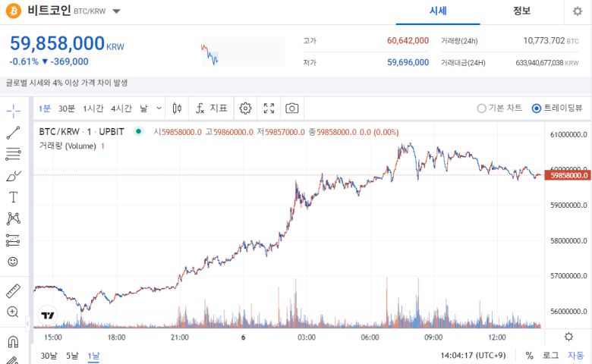
Task: Click the low price value 59,696,000
Action: coord(408,62)
